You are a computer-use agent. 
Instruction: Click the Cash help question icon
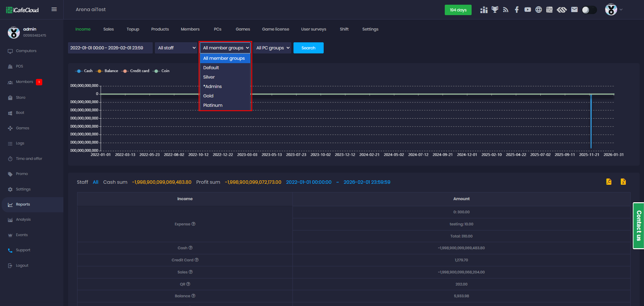point(191,248)
